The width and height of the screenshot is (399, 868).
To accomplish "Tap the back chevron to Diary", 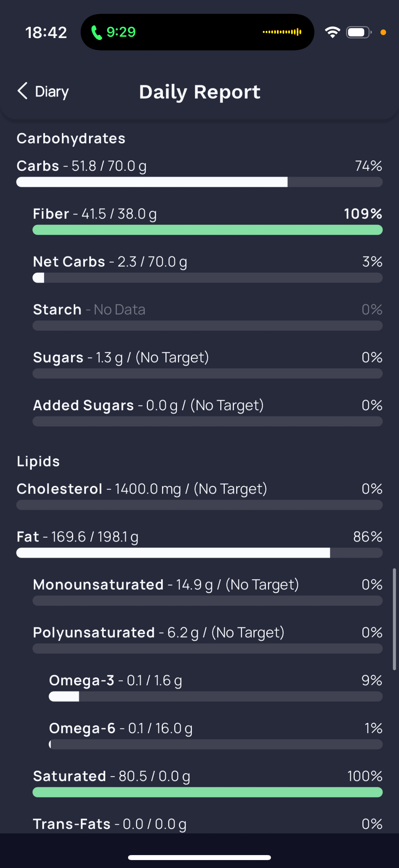I will pyautogui.click(x=22, y=91).
